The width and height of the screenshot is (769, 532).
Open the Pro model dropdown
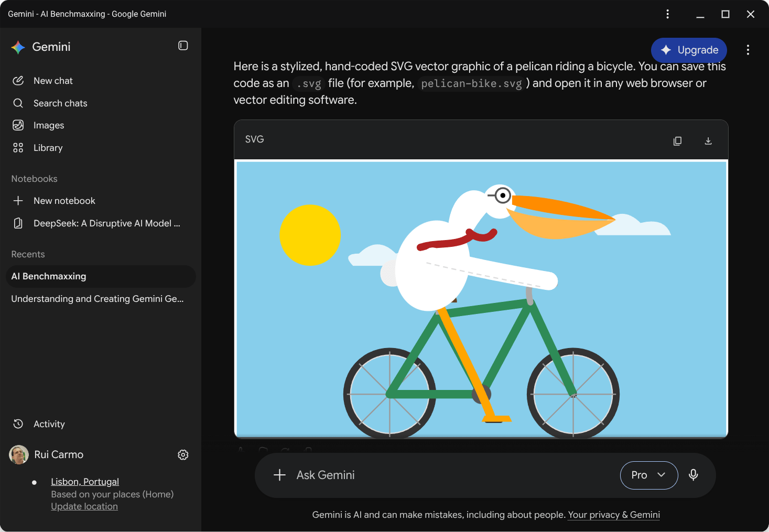[649, 475]
